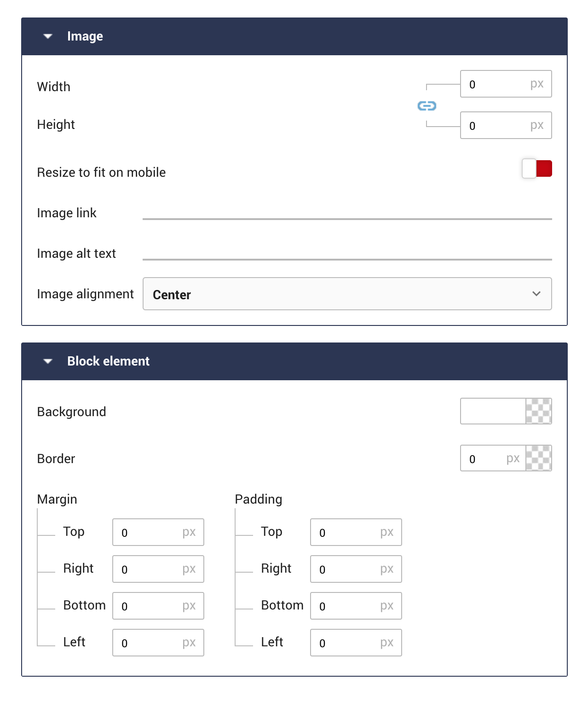
Task: Select the Block element panel header
Action: tap(109, 361)
